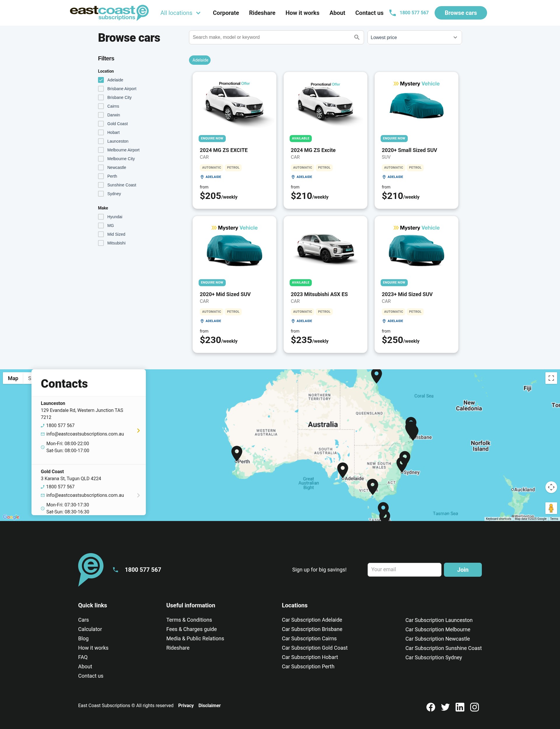
Task: Click location pin icon on 2024 MG ZS EXCITE card
Action: [x=202, y=177]
